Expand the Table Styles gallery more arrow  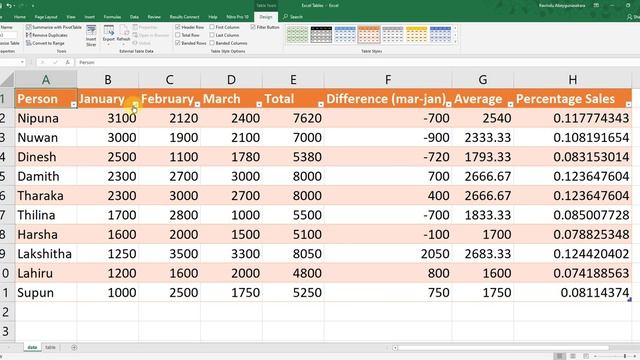456,42
